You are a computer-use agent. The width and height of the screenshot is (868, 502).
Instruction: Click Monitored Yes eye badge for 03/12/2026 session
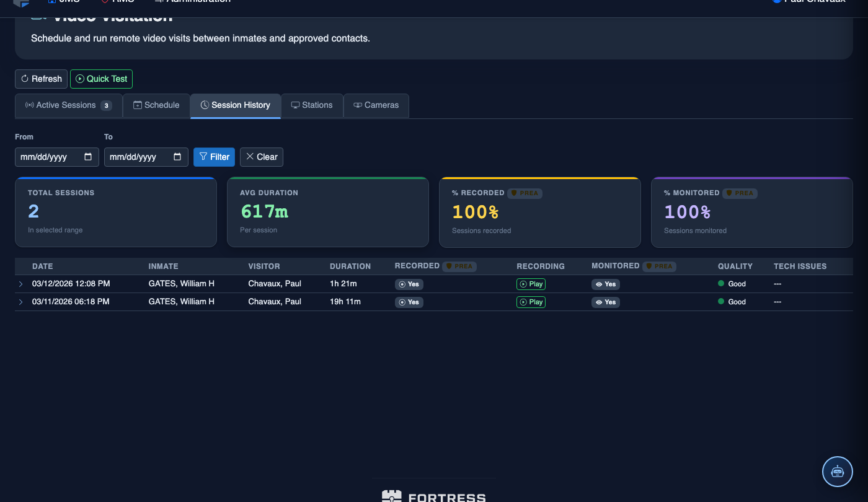[606, 284]
